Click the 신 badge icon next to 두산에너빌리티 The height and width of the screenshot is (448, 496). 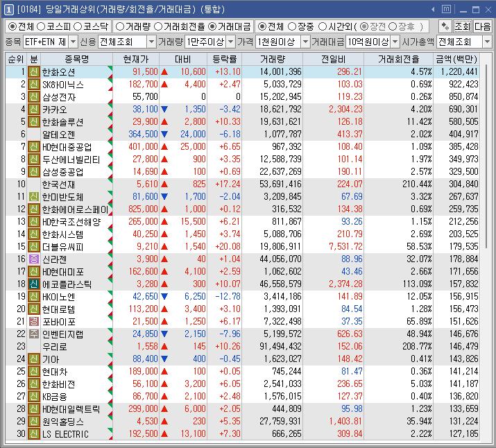coord(33,159)
